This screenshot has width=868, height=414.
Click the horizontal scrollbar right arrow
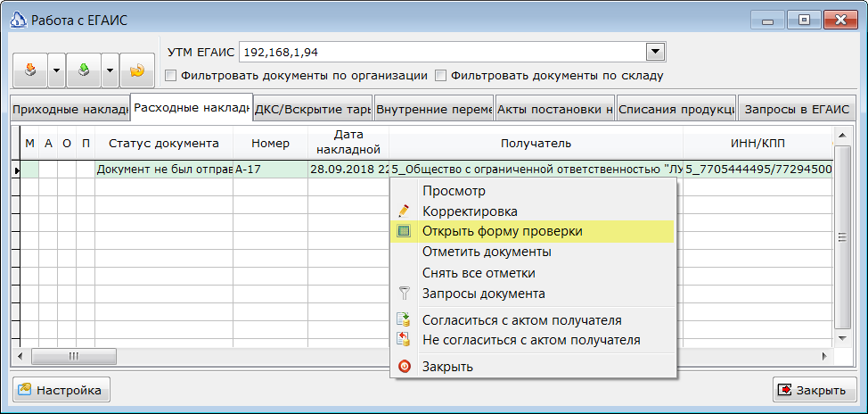[x=824, y=356]
